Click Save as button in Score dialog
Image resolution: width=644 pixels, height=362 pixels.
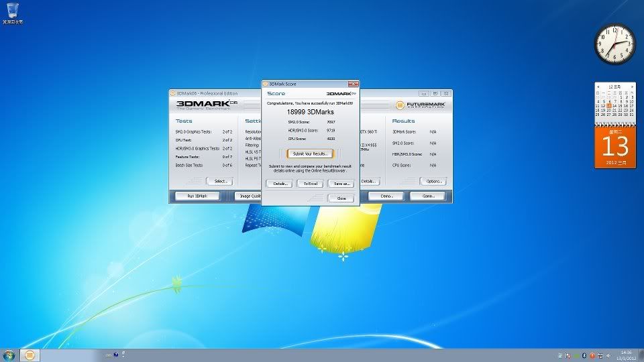tap(341, 184)
